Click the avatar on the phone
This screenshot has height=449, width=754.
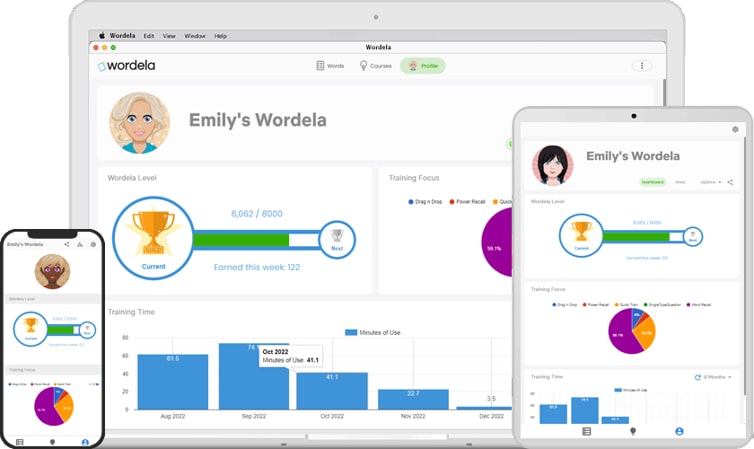[x=52, y=272]
